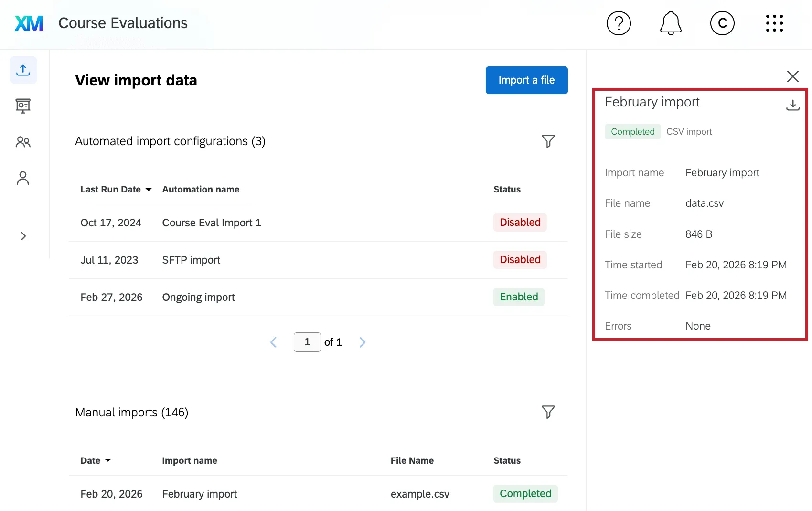This screenshot has height=511, width=812.
Task: Disable the Ongoing import automation
Action: pos(518,297)
